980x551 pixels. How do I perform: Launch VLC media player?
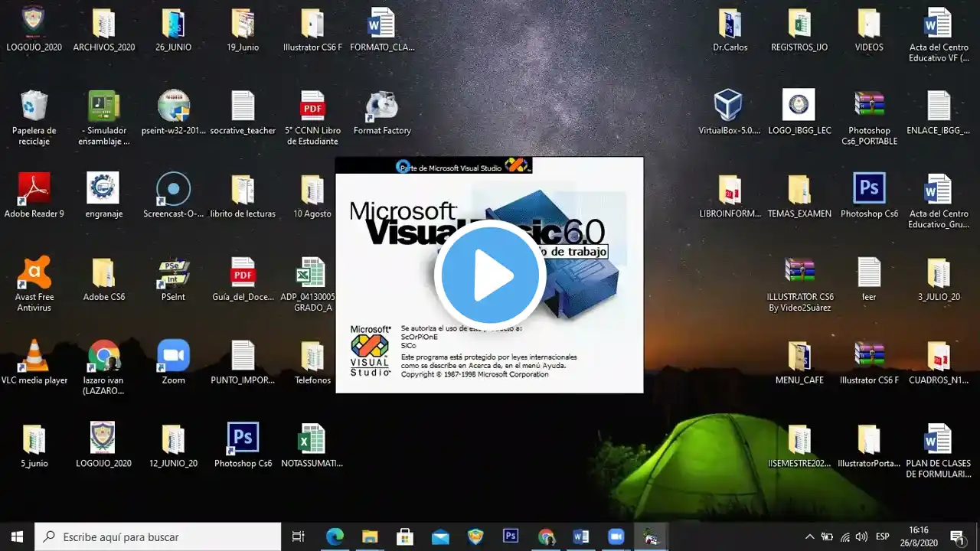pos(34,355)
